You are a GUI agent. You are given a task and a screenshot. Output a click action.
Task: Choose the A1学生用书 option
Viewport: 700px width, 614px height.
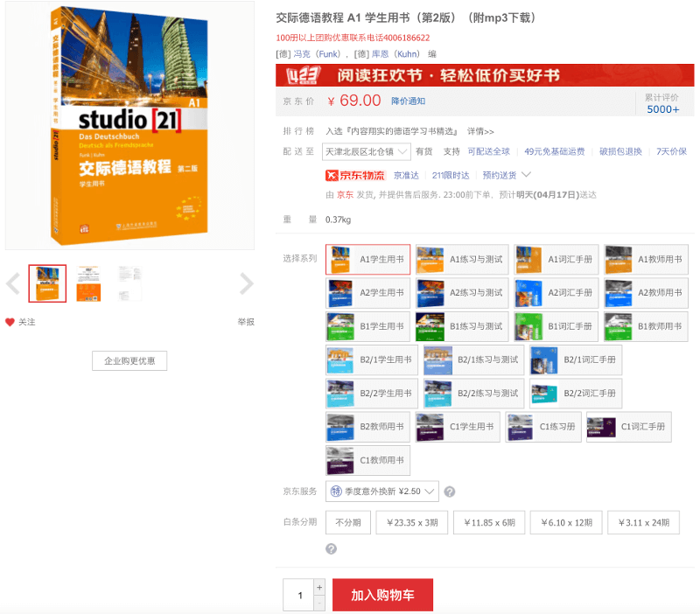coord(367,259)
